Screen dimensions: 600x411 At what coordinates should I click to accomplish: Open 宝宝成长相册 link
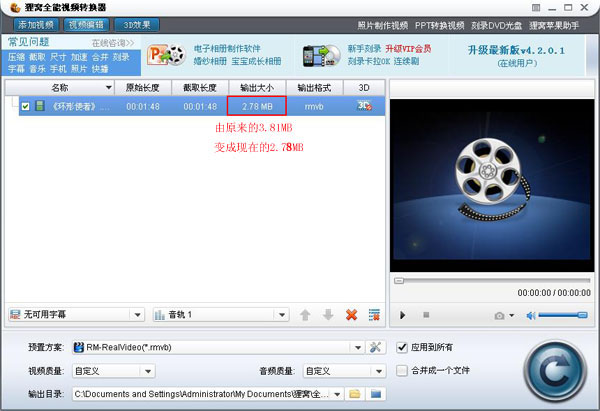(x=256, y=61)
